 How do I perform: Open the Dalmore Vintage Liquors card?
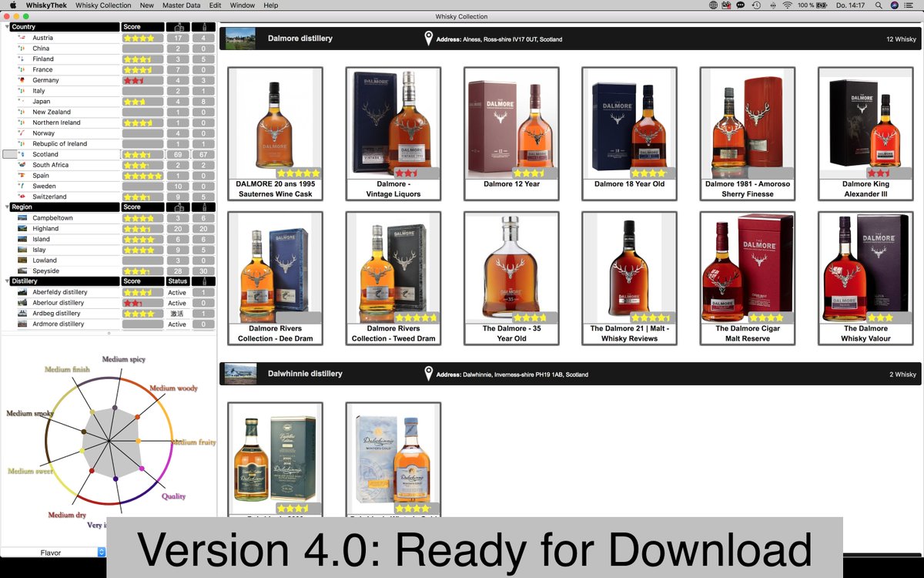(x=393, y=133)
